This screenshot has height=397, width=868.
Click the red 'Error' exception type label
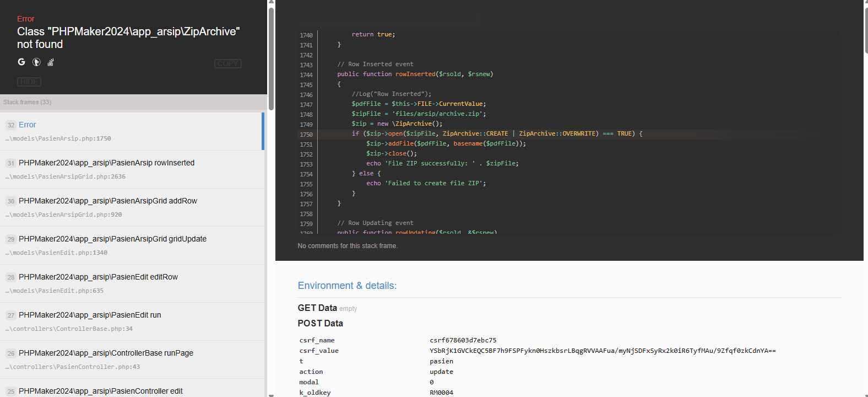click(x=26, y=19)
